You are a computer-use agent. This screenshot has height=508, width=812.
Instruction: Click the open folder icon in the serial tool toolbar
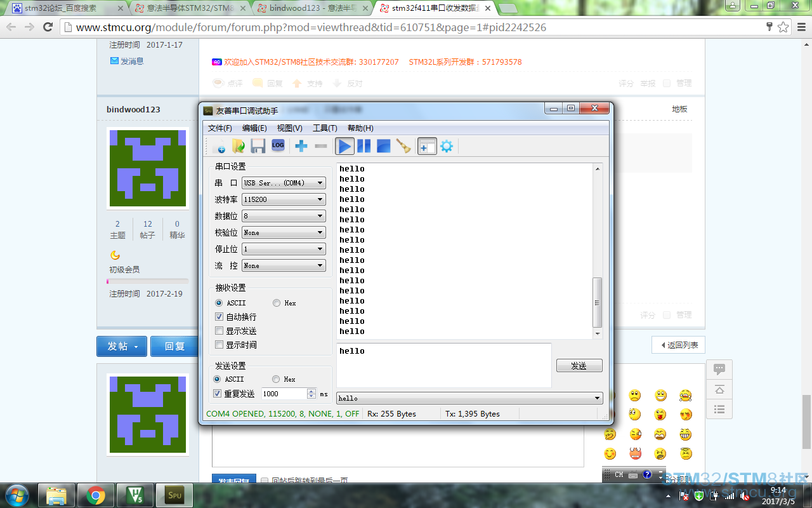click(x=238, y=146)
